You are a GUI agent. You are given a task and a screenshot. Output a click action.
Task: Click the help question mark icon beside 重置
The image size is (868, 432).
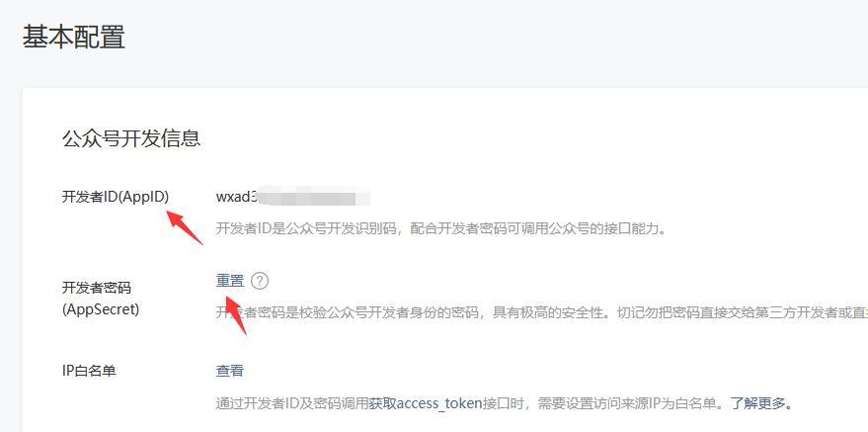pyautogui.click(x=260, y=282)
